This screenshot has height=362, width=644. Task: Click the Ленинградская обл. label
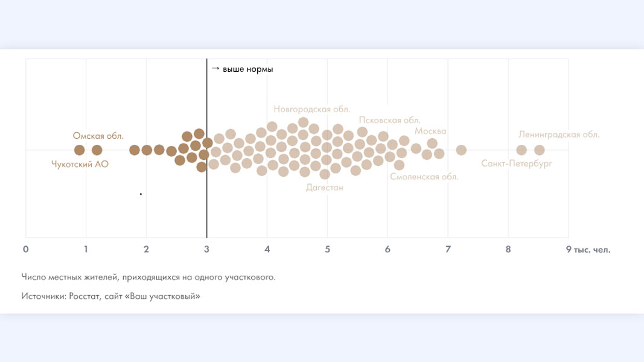[x=559, y=135]
